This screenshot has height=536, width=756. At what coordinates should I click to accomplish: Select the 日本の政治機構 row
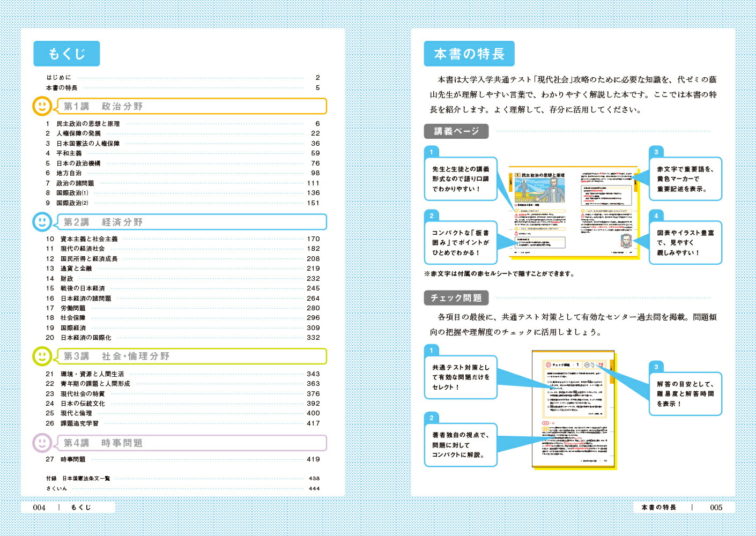183,163
